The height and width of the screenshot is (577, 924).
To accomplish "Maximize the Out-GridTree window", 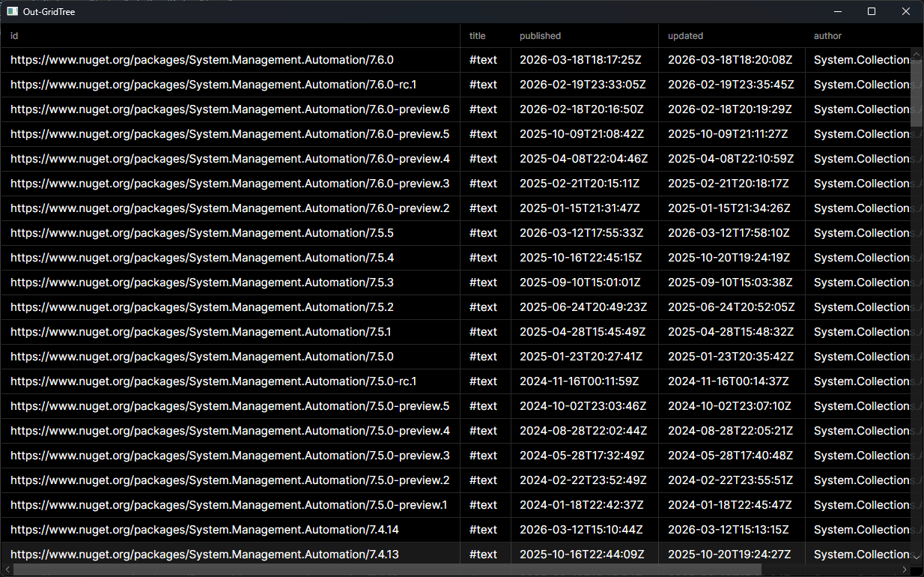I will (872, 11).
